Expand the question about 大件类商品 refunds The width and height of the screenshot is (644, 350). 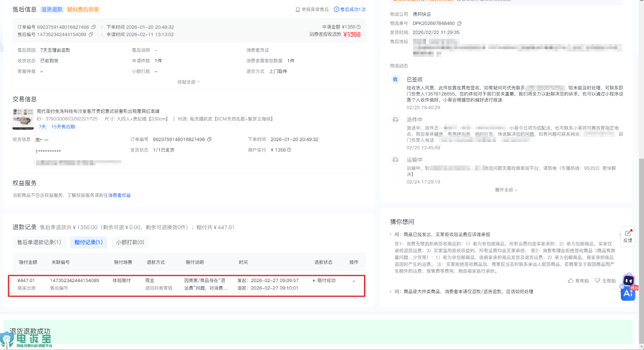[x=468, y=292]
